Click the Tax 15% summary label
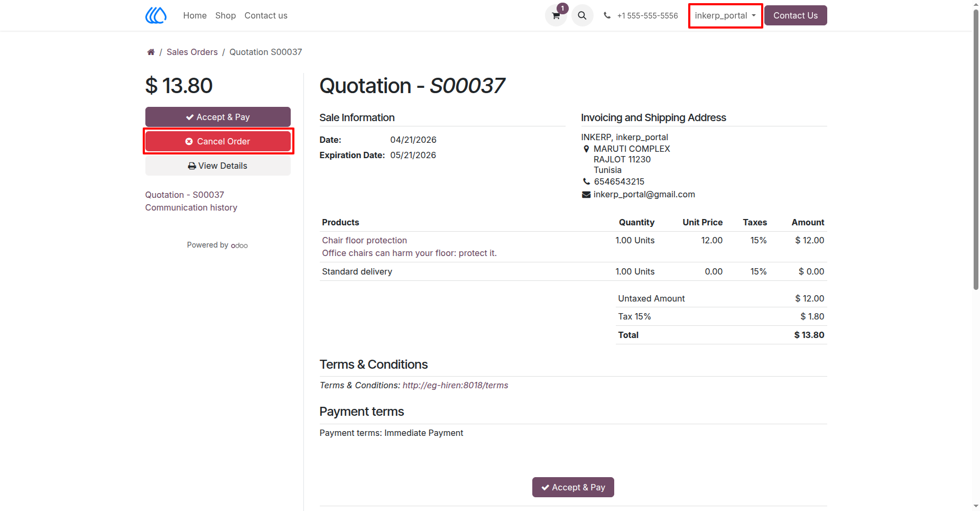 634,316
